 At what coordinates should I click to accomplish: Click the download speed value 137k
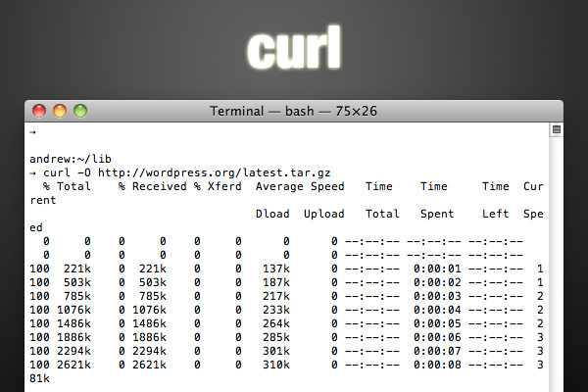click(x=276, y=269)
